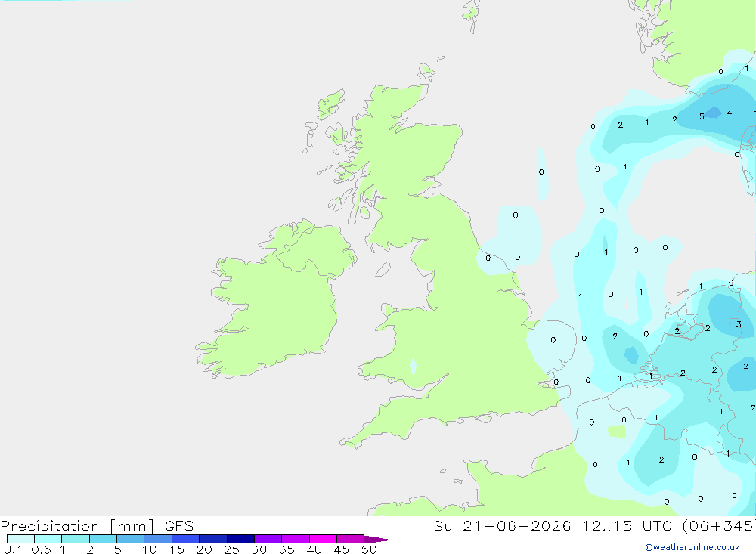Choose the 20–25 mm dark blue swatch

pyautogui.click(x=212, y=539)
